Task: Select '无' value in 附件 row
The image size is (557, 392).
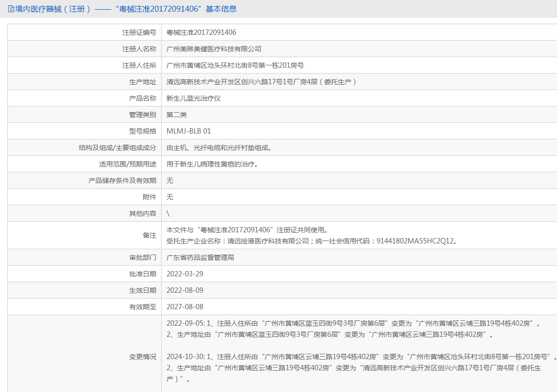Action: pyautogui.click(x=170, y=197)
